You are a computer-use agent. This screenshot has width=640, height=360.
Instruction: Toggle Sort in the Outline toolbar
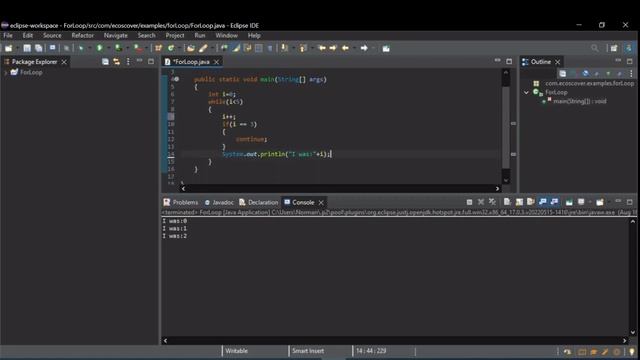tap(573, 73)
